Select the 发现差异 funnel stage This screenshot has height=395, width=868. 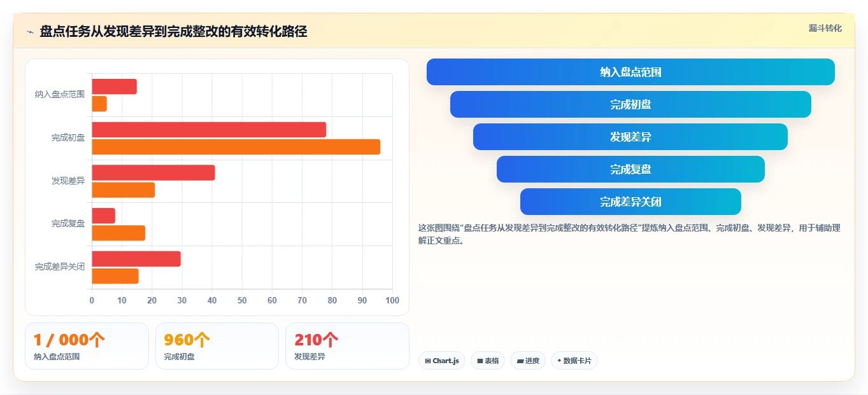click(630, 137)
